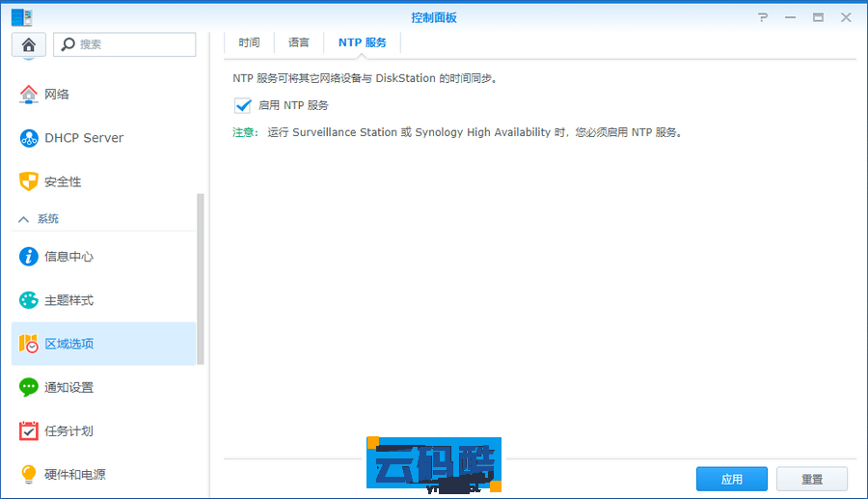Image resolution: width=868 pixels, height=499 pixels.
Task: Open the 网络 network icon
Action: coord(29,95)
